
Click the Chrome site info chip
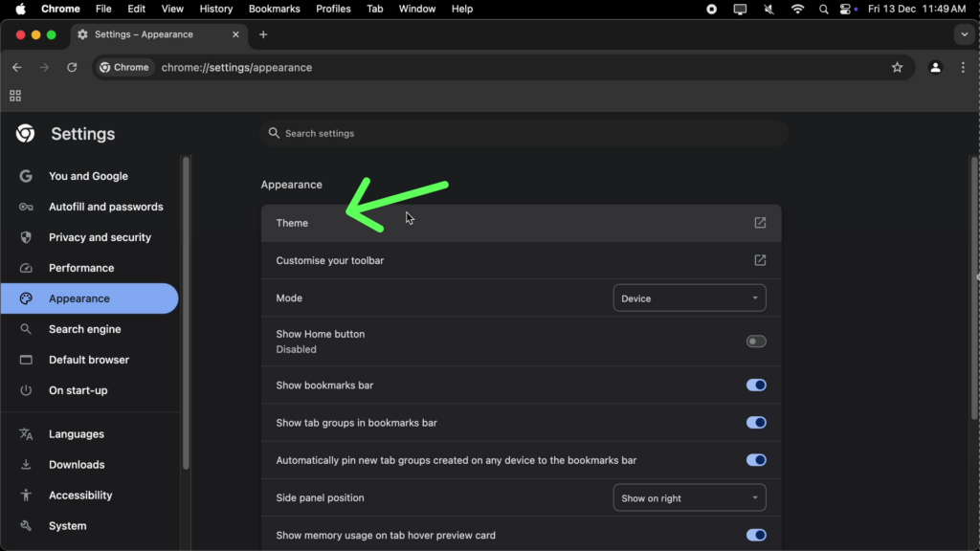point(125,68)
